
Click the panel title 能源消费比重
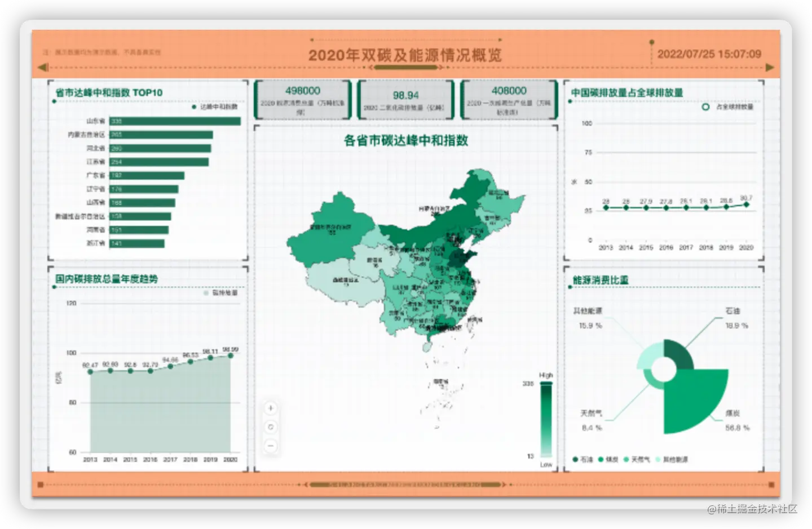601,279
